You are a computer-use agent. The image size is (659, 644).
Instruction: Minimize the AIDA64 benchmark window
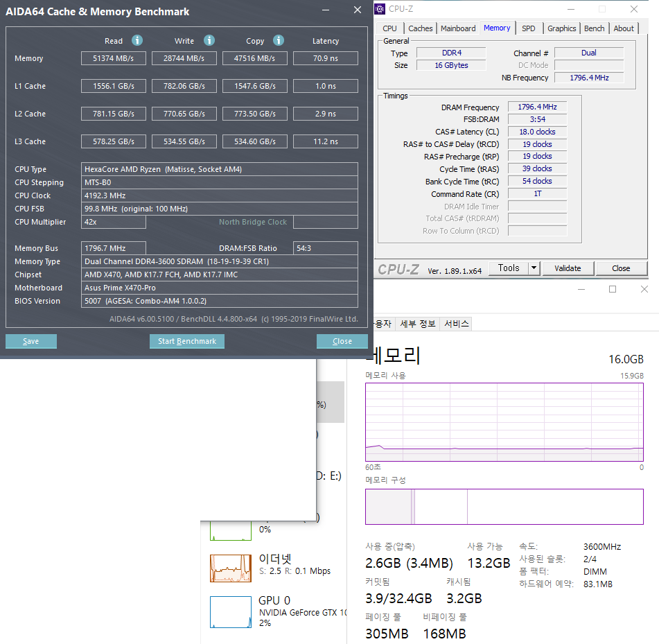coord(326,10)
